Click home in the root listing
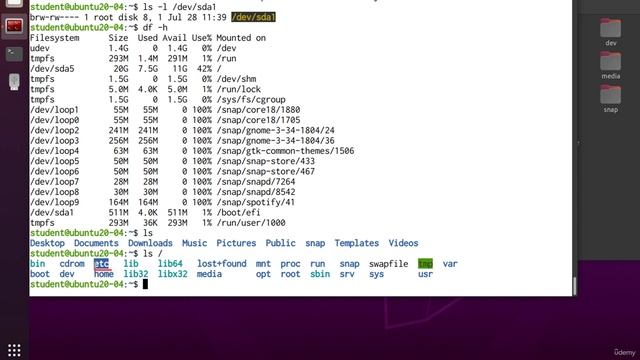Image resolution: width=640 pixels, height=360 pixels. 104,274
